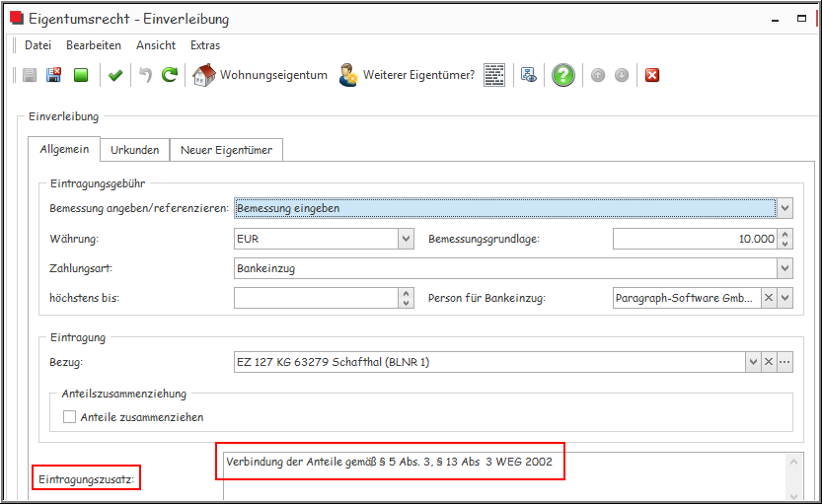The height and width of the screenshot is (504, 822).
Task: Open the Neuer Eigentümer tab
Action: pyautogui.click(x=226, y=150)
